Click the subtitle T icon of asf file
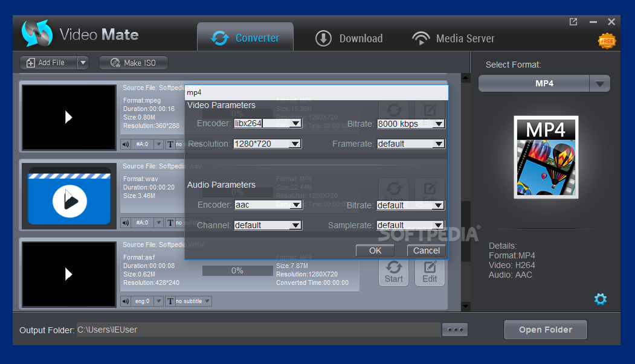Viewport: 635px width, 364px height. [170, 301]
